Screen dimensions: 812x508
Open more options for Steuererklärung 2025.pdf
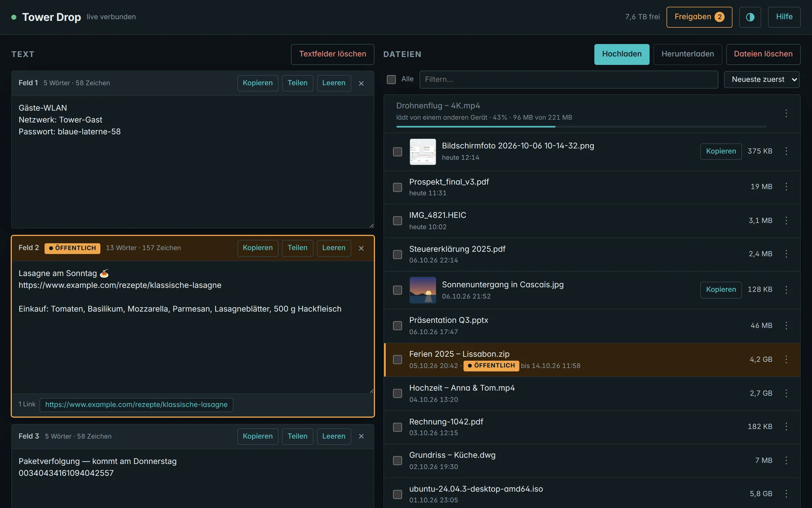[786, 254]
